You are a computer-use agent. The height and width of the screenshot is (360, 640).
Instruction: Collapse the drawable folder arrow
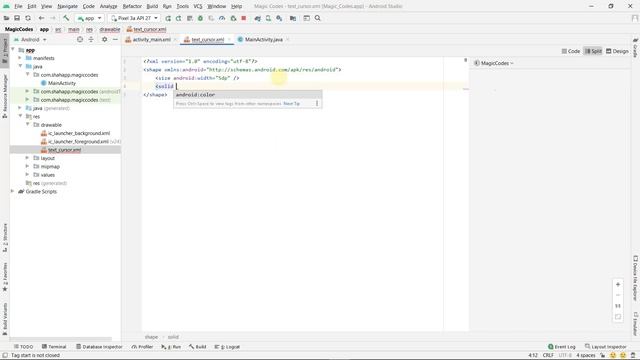(27, 124)
